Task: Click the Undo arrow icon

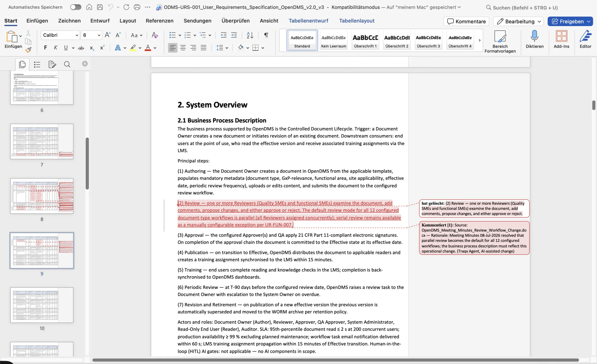Action: (110, 7)
